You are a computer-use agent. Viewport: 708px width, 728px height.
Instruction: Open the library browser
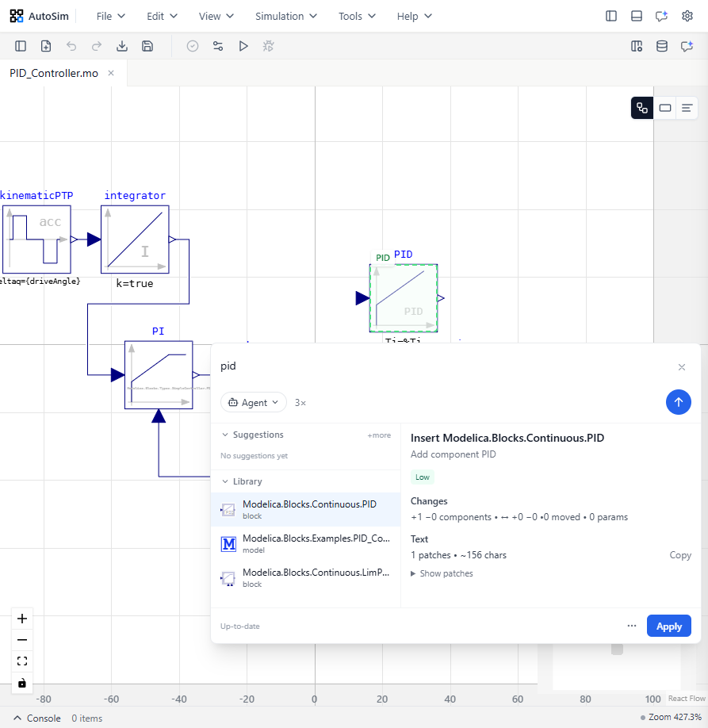[661, 46]
